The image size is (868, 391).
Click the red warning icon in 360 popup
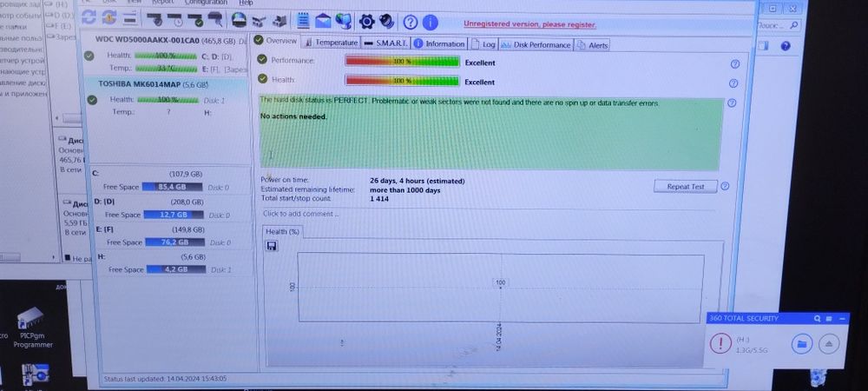(x=720, y=344)
